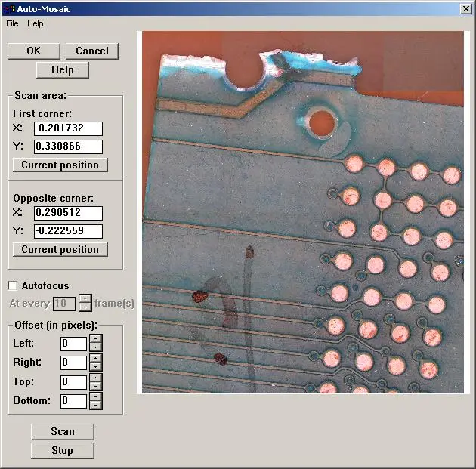Click the circuit board mosaic preview image
Image resolution: width=476 pixels, height=469 pixels.
[303, 212]
